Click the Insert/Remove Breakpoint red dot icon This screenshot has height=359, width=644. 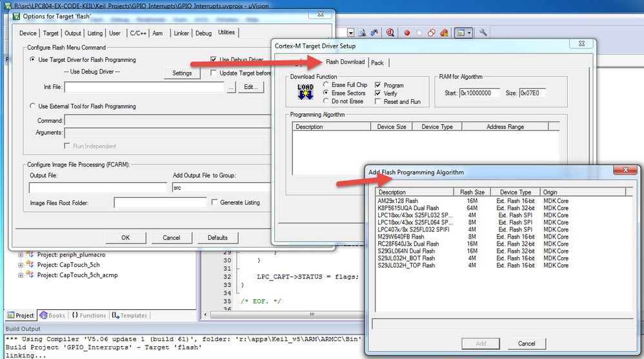pos(407,33)
